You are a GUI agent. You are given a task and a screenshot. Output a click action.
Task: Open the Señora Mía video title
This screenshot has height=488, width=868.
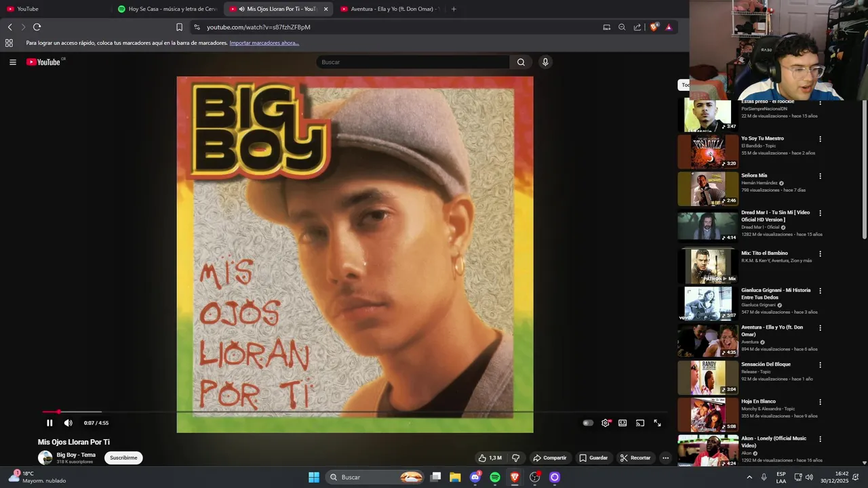754,176
